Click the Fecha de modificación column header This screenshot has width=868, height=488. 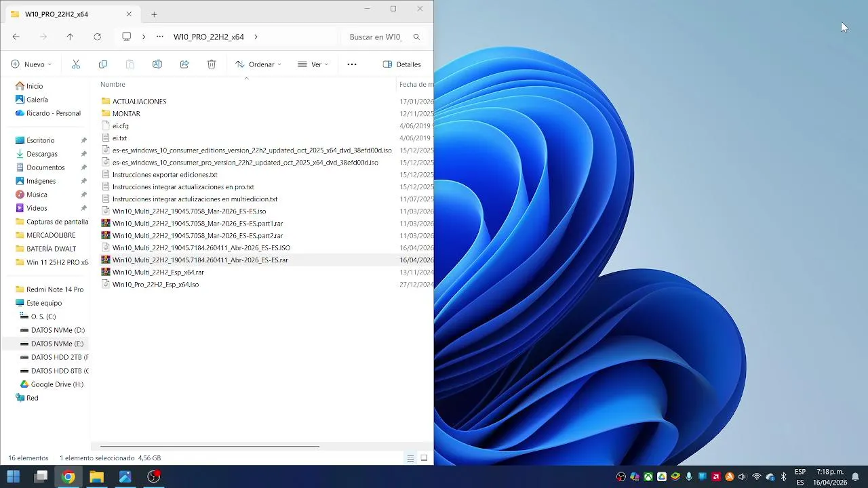pos(416,85)
